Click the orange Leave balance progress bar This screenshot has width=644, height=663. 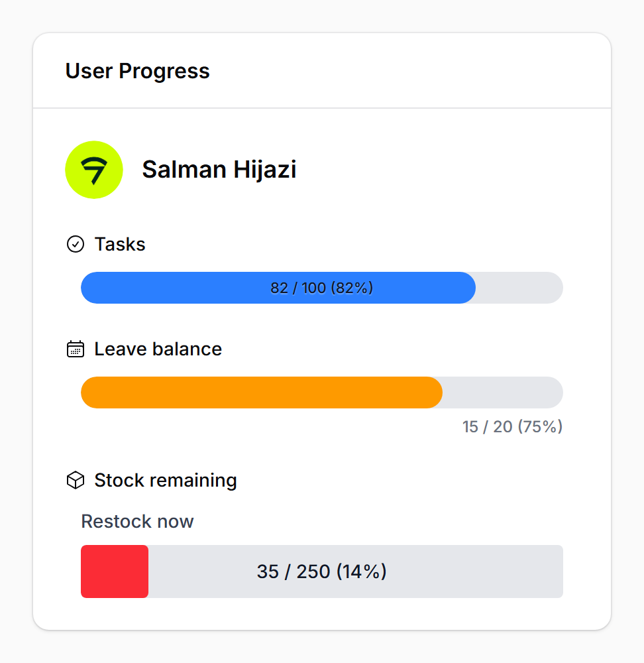[x=261, y=392]
